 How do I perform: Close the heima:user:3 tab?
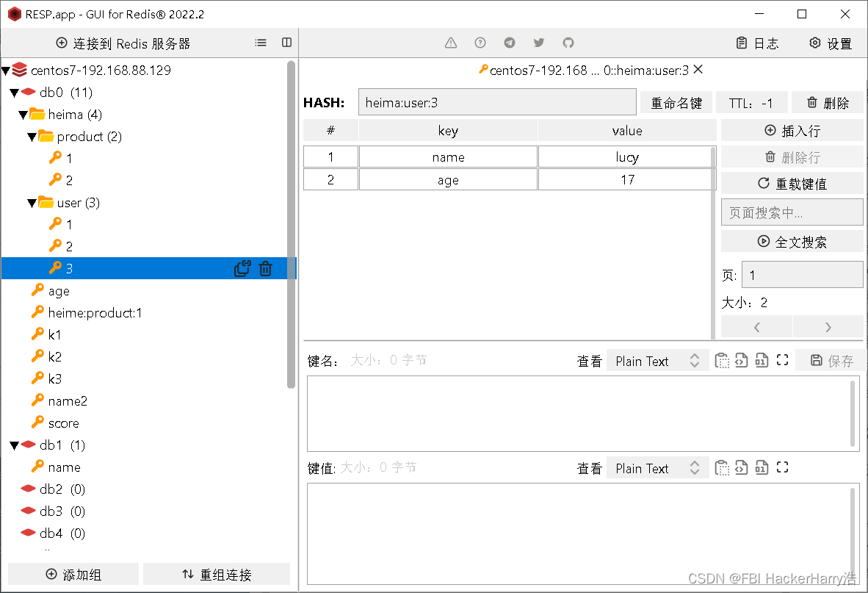coord(698,69)
